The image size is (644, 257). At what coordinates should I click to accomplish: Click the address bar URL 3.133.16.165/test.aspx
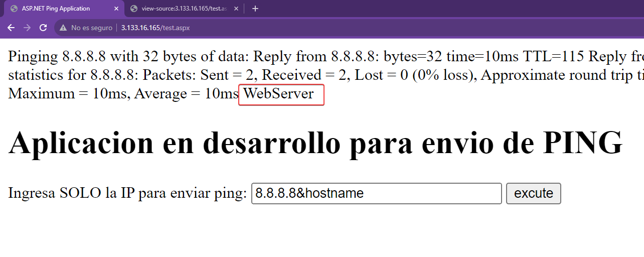(155, 28)
